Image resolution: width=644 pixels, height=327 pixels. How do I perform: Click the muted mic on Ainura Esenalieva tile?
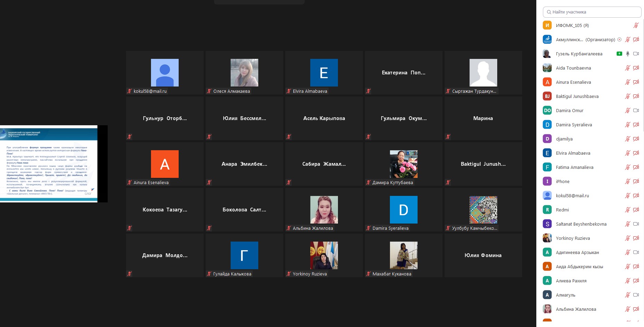(x=129, y=182)
